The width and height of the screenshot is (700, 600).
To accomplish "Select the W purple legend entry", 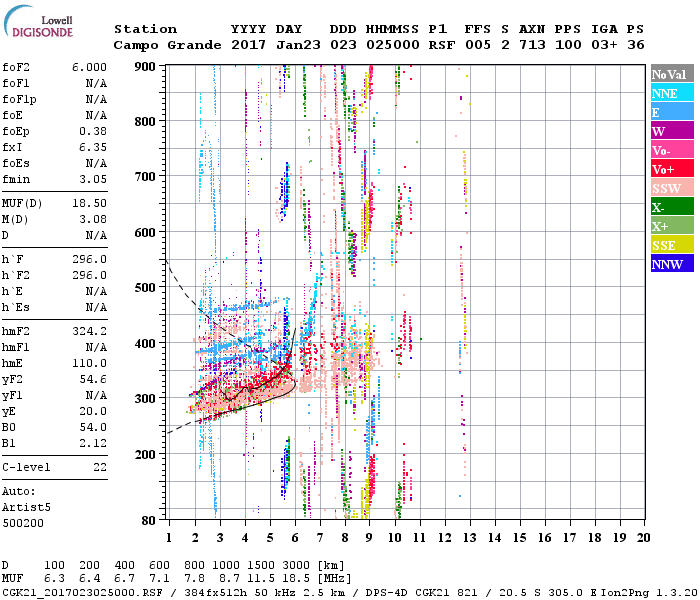I will click(670, 131).
